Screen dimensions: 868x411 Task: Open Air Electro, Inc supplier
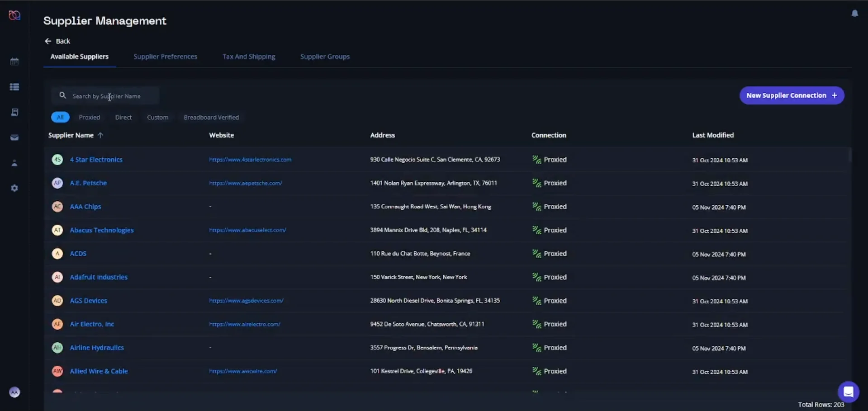(92, 324)
